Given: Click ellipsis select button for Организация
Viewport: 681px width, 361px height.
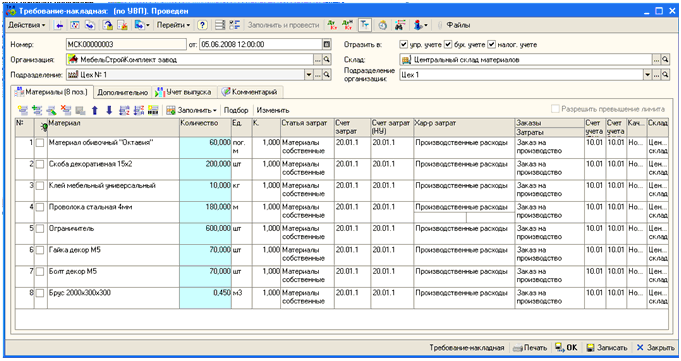Looking at the screenshot, I should click(x=318, y=60).
